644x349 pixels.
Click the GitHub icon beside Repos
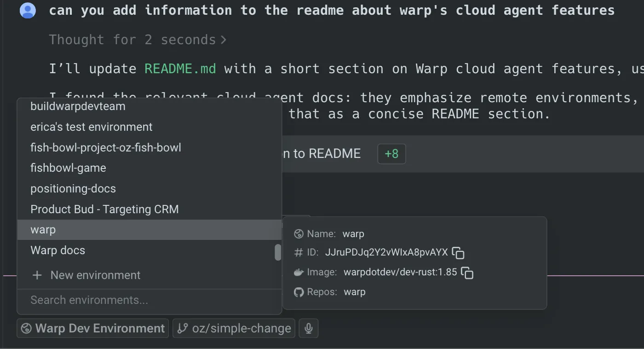299,292
